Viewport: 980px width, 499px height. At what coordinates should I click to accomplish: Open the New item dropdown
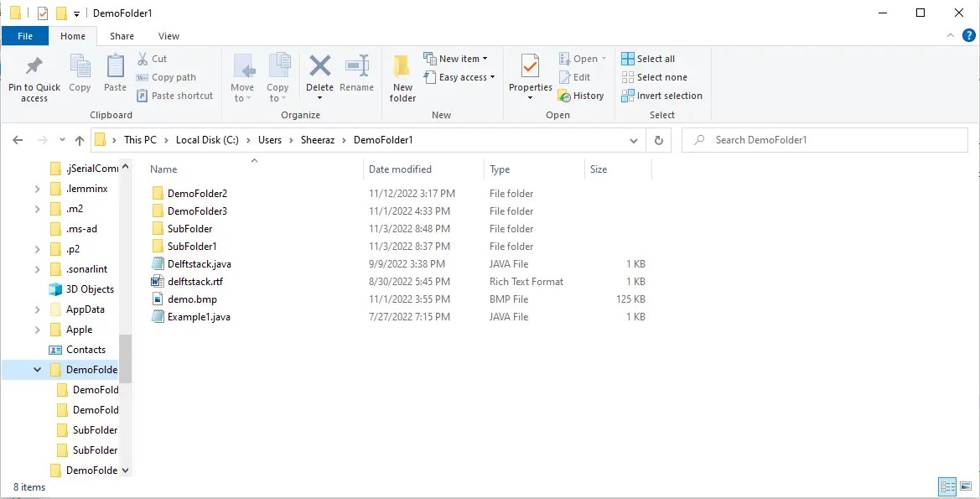tap(458, 58)
